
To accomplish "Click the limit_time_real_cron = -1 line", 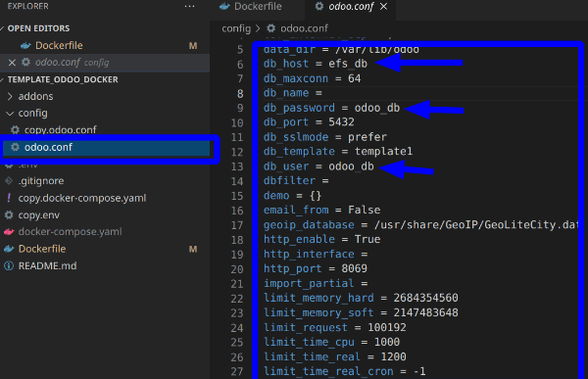I will click(345, 371).
